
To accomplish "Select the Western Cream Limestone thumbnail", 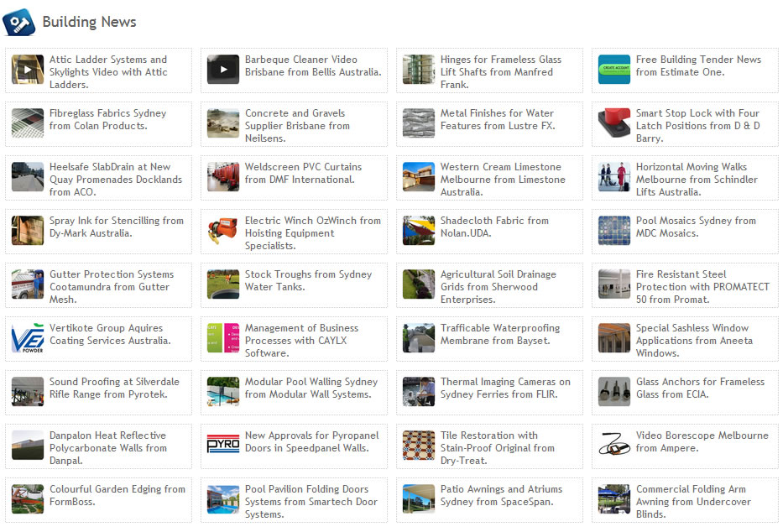I will pyautogui.click(x=419, y=177).
